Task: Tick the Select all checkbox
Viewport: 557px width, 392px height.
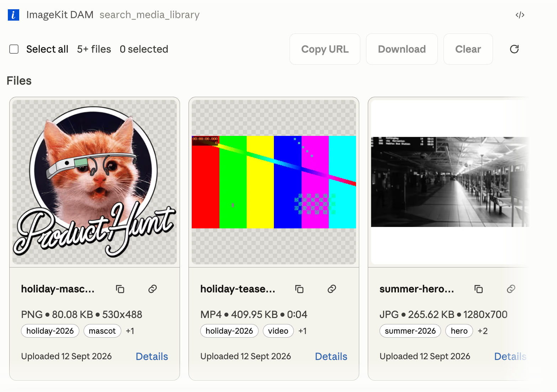Action: click(x=14, y=49)
